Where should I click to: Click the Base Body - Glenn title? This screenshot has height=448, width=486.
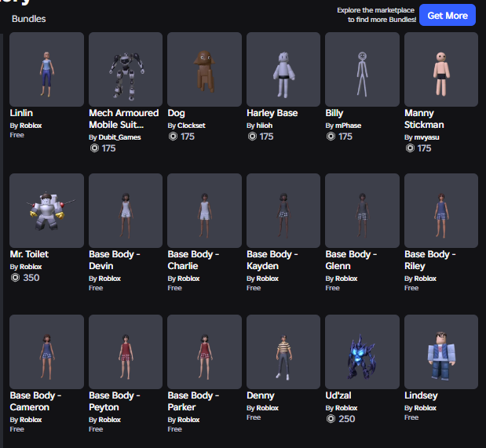tap(351, 260)
